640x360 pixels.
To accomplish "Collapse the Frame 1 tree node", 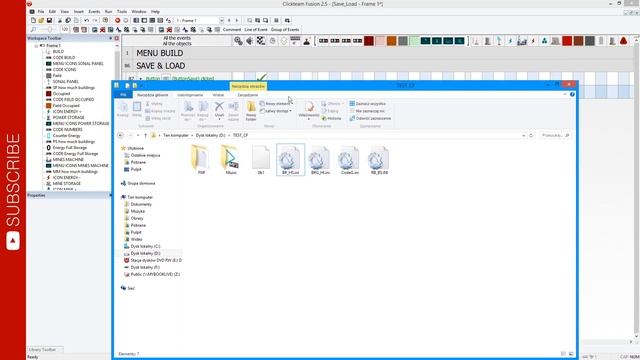I will tap(36, 46).
